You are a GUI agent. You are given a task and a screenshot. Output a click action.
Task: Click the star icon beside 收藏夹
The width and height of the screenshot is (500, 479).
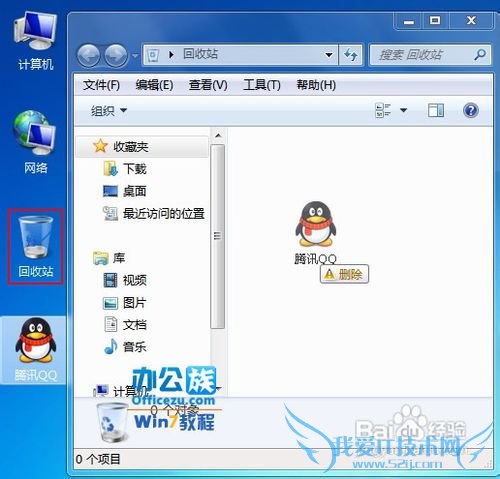click(x=100, y=146)
